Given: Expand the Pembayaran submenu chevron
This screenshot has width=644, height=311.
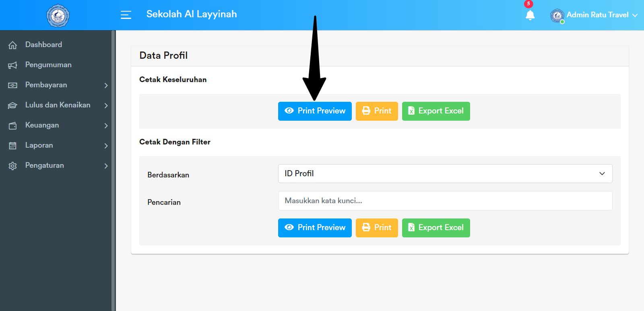Looking at the screenshot, I should 106,85.
